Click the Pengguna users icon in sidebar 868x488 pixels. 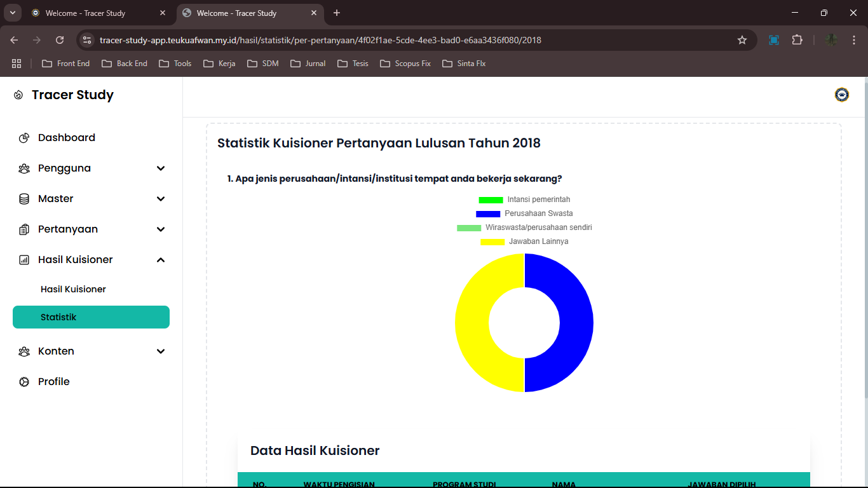point(24,168)
